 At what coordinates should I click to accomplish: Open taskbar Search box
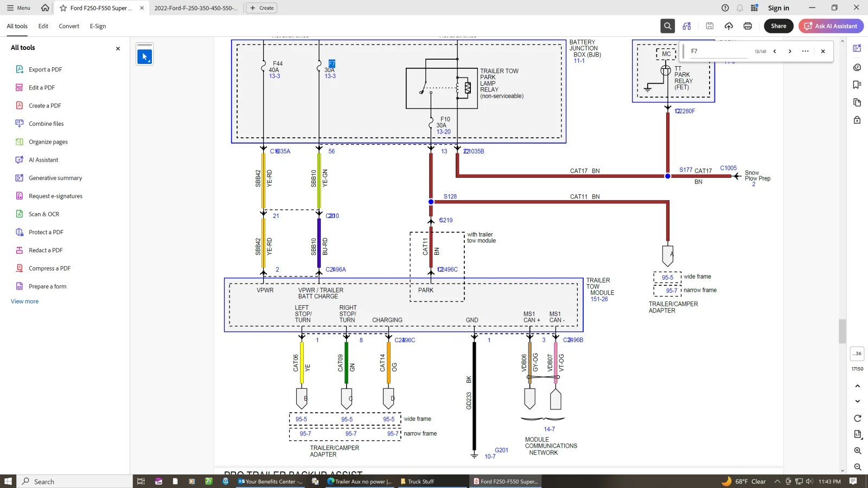pos(74,481)
